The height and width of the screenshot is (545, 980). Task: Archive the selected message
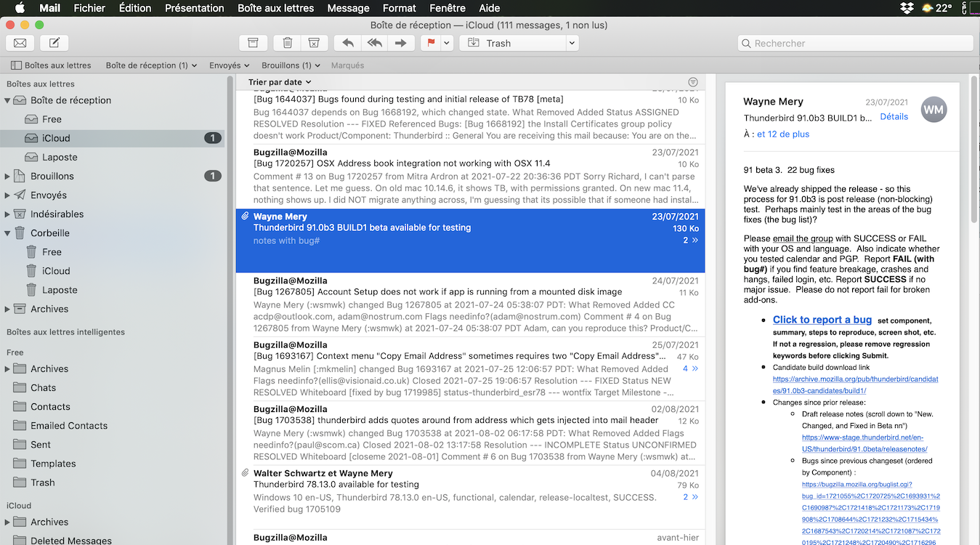click(253, 43)
